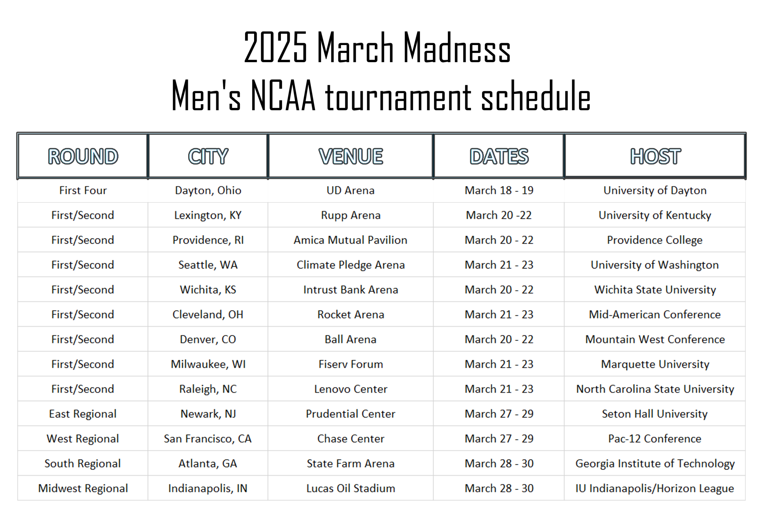Image resolution: width=763 pixels, height=532 pixels.
Task: Select North Carolina State University cell
Action: point(655,389)
